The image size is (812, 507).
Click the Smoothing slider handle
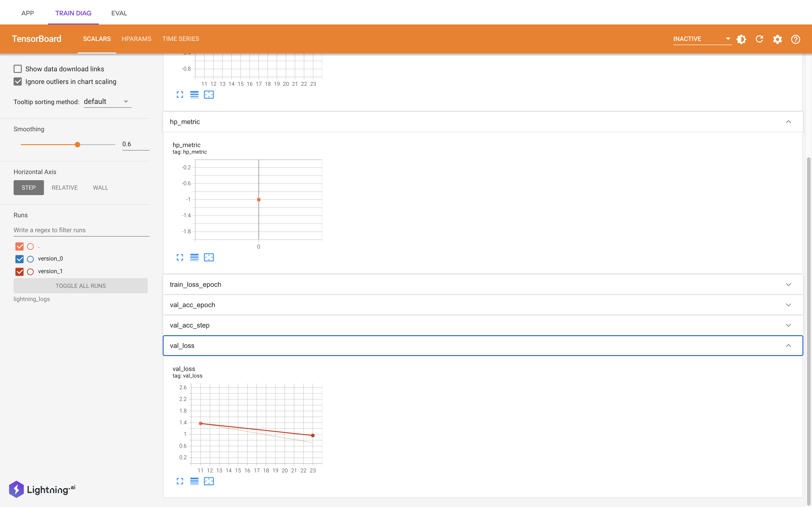pyautogui.click(x=77, y=145)
